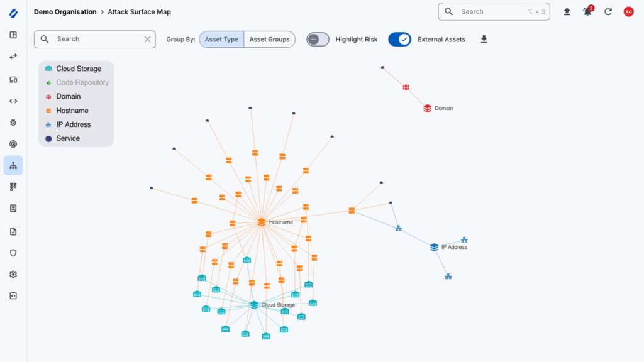Open the Settings gear in the sidebar

click(13, 274)
